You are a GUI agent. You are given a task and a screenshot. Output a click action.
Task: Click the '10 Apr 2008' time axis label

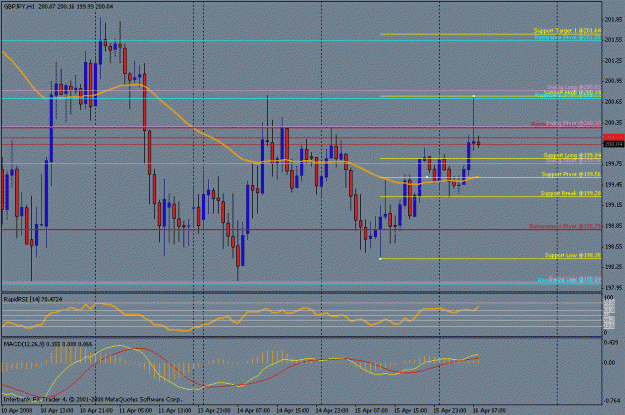click(16, 410)
